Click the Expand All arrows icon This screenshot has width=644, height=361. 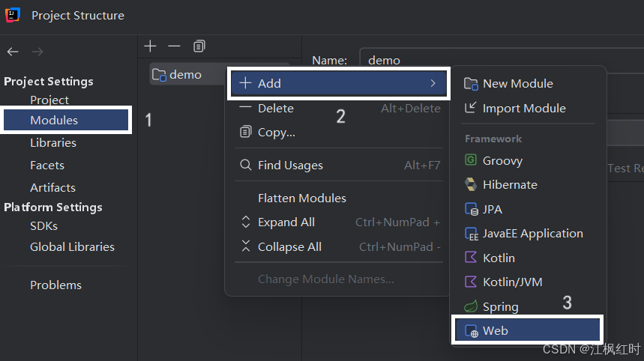246,222
